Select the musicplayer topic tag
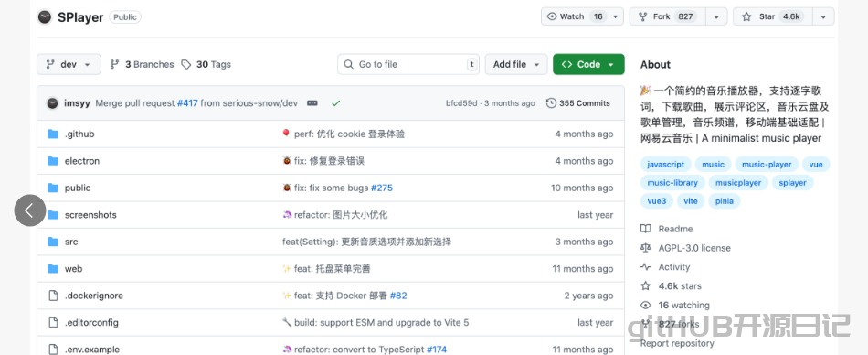The width and height of the screenshot is (868, 355). coord(738,182)
